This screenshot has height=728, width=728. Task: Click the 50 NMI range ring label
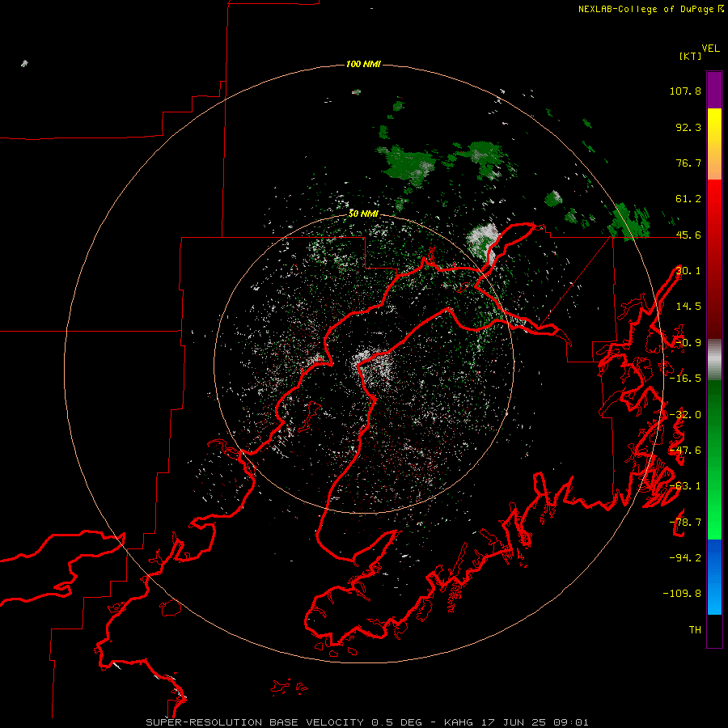tap(363, 214)
